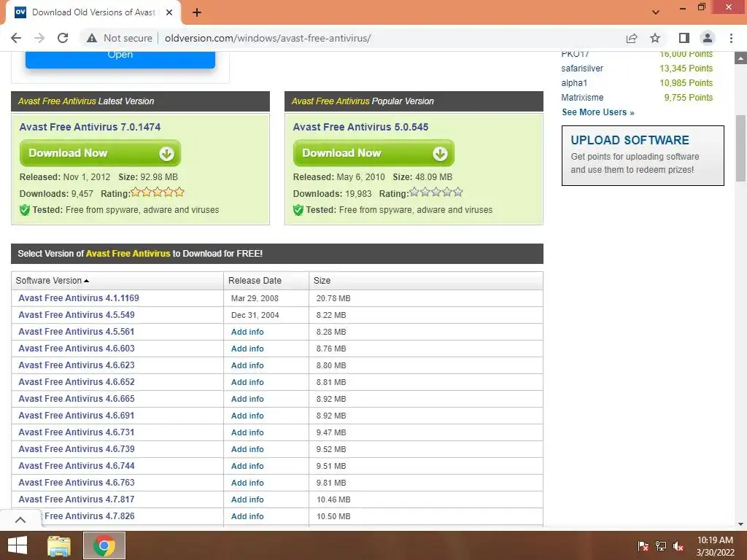Viewport: 747px width, 560px height.
Task: Click the Chrome taskbar icon
Action: pos(104,545)
